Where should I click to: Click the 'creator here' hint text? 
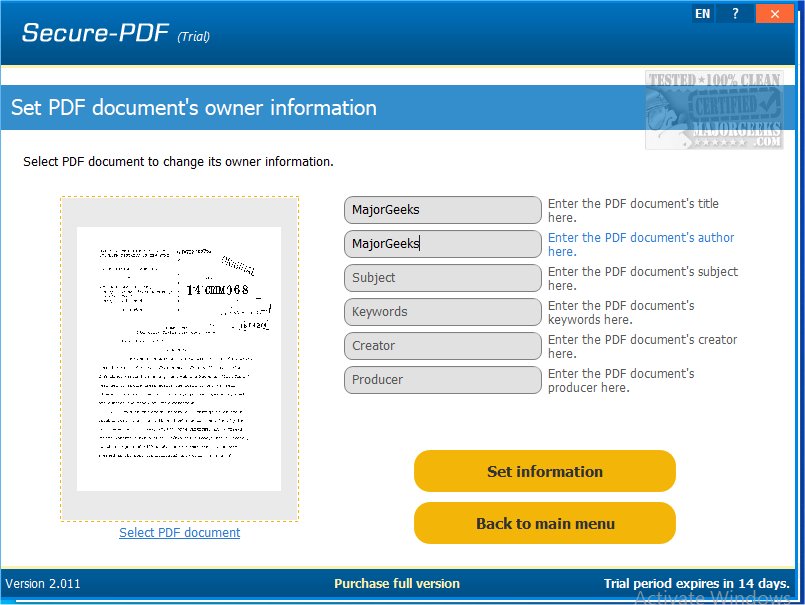click(x=642, y=346)
